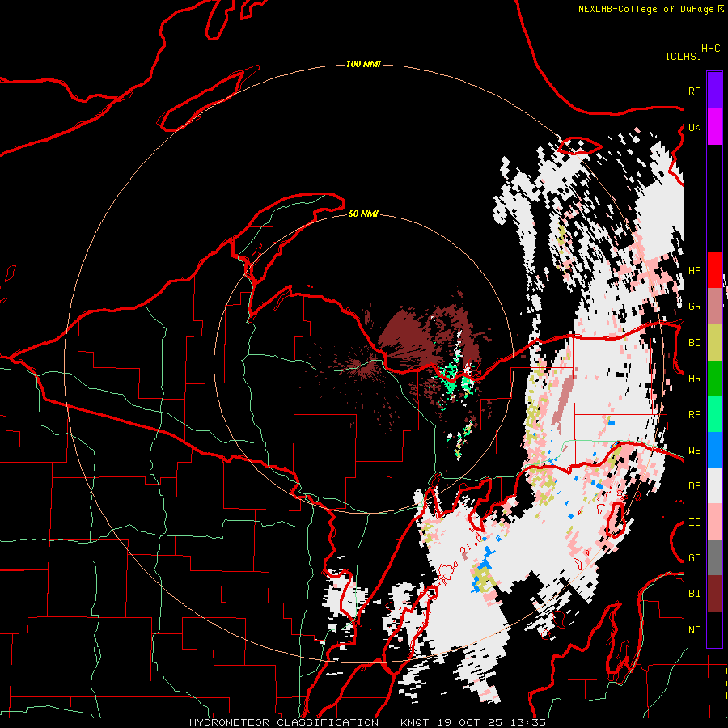Click the magenta UK legend color swatch
This screenshot has width=728, height=728.
(x=714, y=127)
